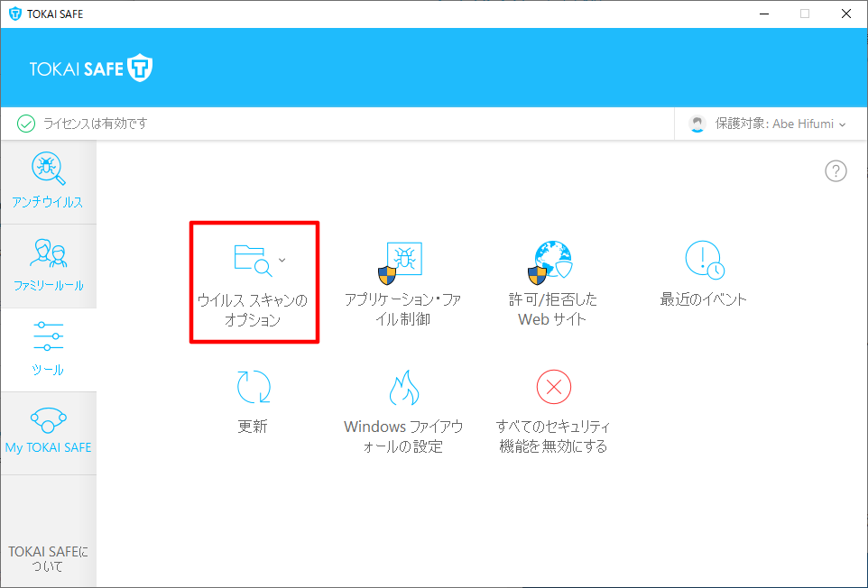Switch to the アンチウイルス sidebar tab
This screenshot has width=868, height=588.
click(48, 182)
